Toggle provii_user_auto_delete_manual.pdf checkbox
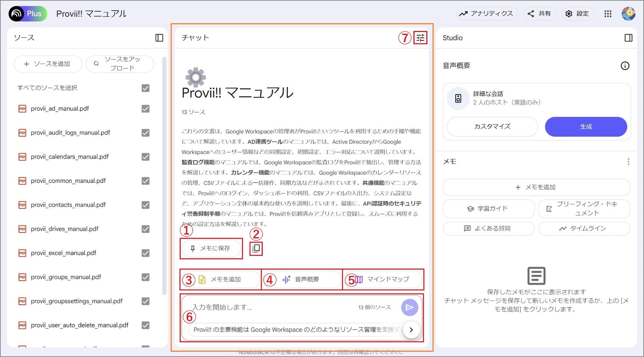 (x=146, y=325)
